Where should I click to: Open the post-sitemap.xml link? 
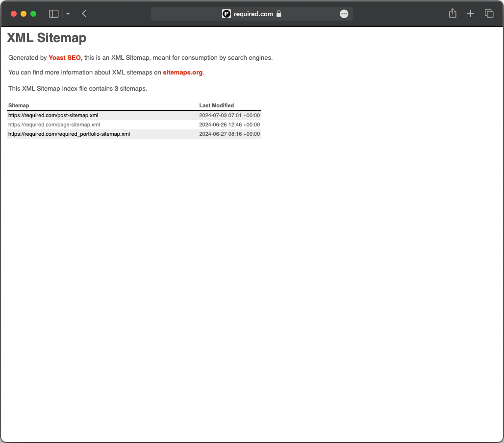[x=53, y=115]
